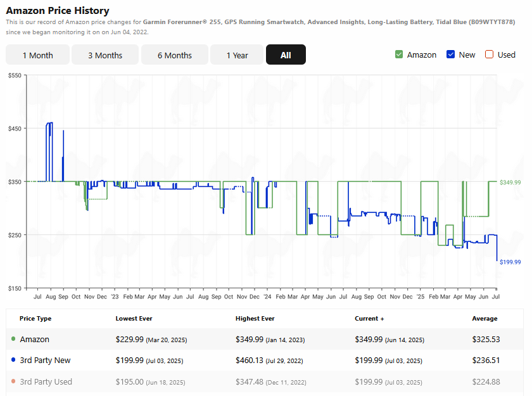532x396 pixels.
Task: Show the 1 Year price range
Action: click(237, 54)
